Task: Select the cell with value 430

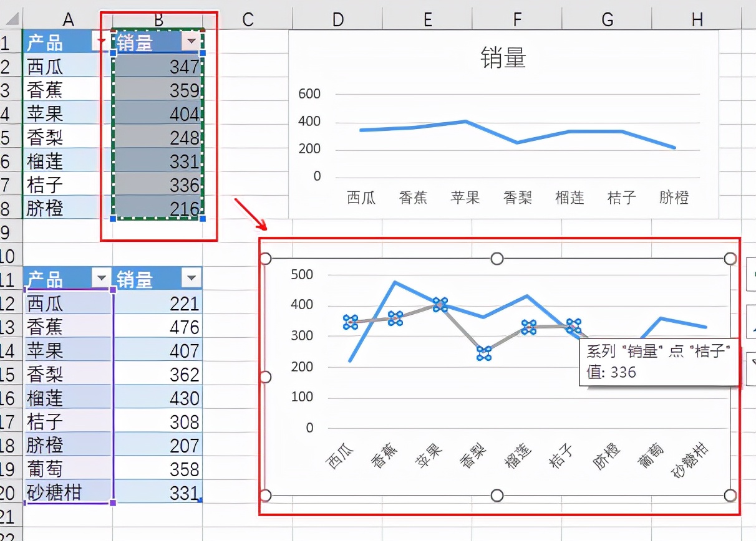Action: pos(158,397)
